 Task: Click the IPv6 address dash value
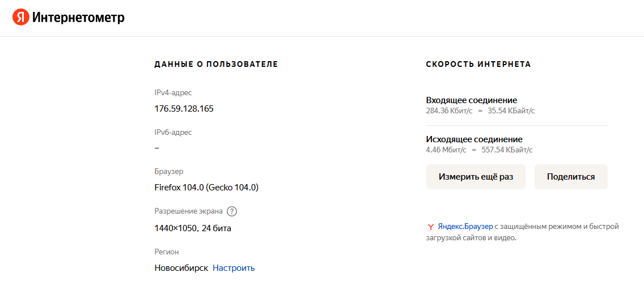157,148
